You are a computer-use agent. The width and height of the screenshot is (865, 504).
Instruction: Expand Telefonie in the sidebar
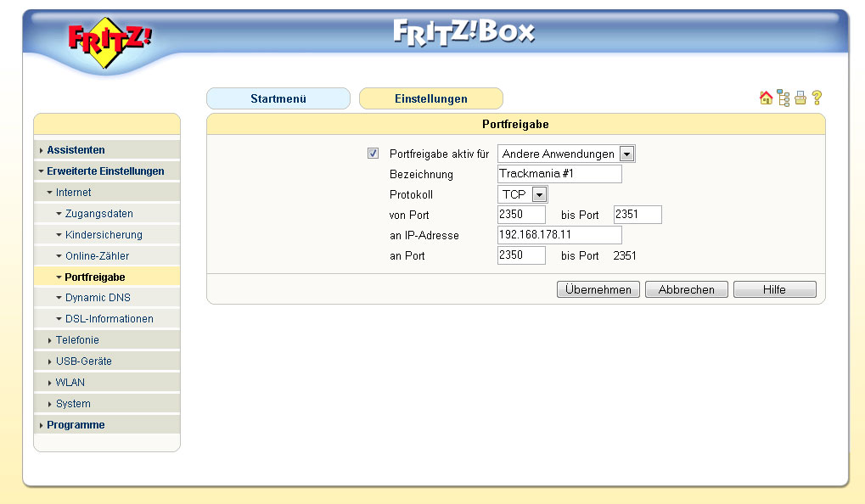click(107, 340)
